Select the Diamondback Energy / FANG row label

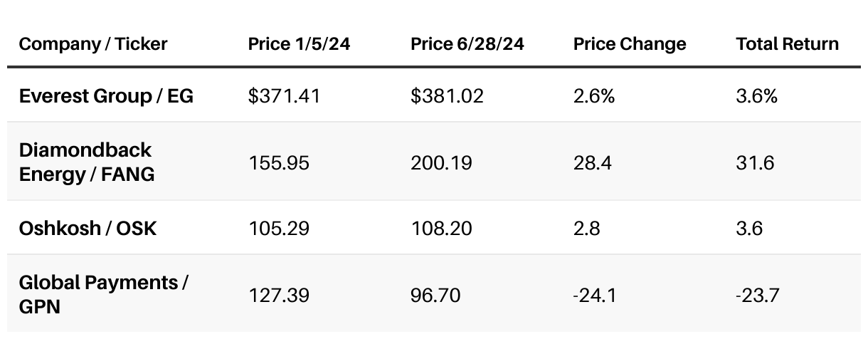coord(86,162)
